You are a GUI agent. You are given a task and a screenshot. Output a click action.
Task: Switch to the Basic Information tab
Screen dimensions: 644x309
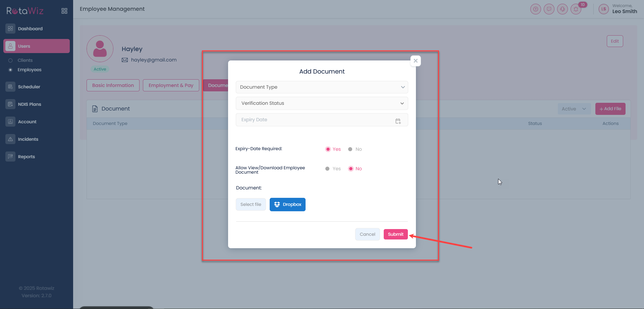(113, 85)
